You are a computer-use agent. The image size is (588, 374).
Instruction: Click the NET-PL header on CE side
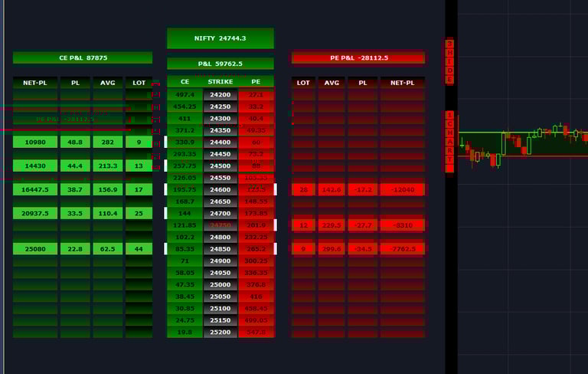tap(35, 83)
